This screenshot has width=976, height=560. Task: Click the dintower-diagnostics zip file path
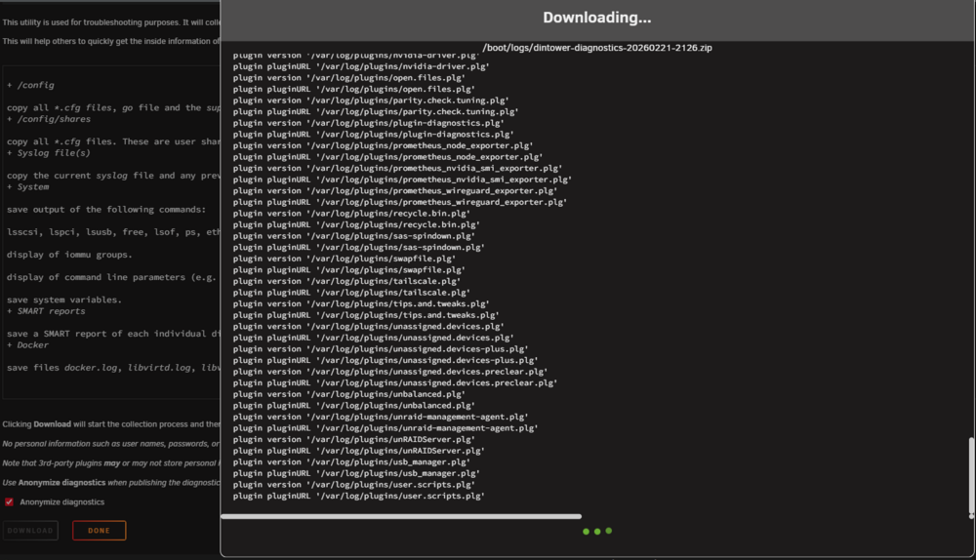(x=597, y=47)
